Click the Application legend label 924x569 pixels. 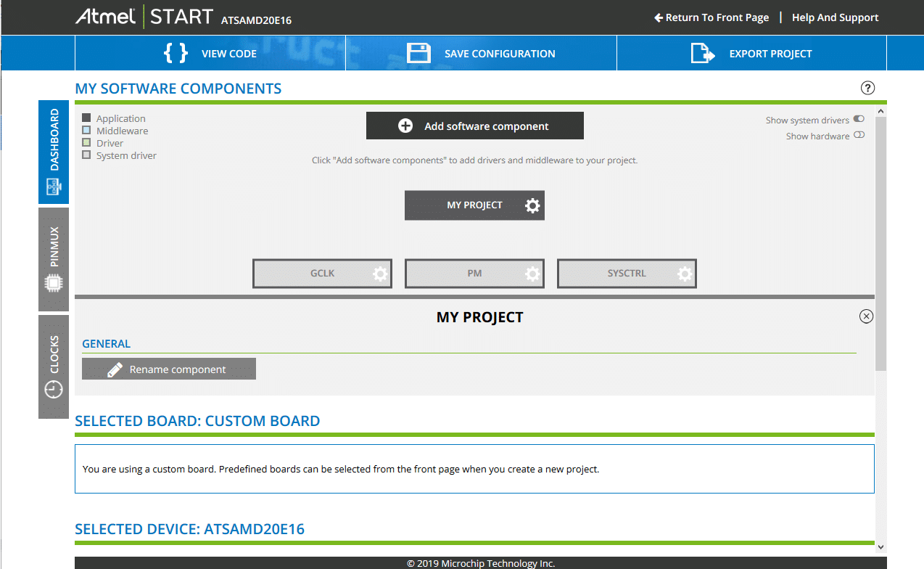121,118
